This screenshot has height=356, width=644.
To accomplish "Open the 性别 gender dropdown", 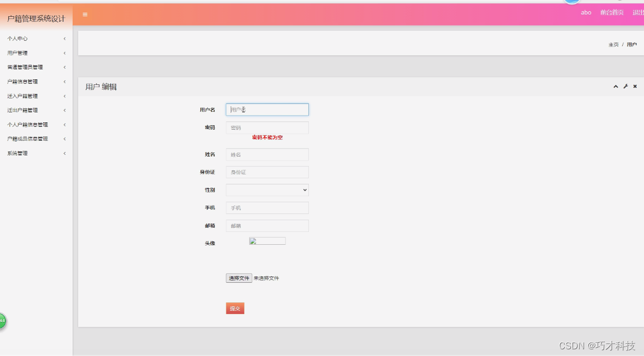I will coord(267,189).
